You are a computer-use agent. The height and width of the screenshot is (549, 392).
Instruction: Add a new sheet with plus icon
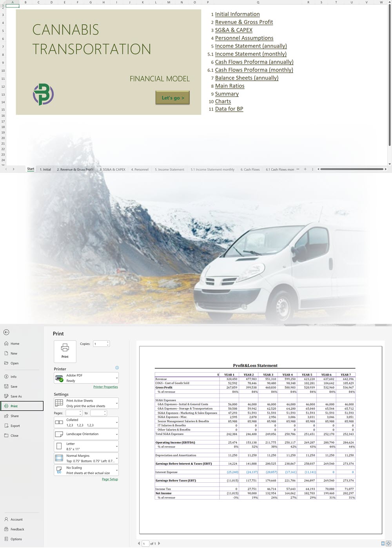click(305, 169)
